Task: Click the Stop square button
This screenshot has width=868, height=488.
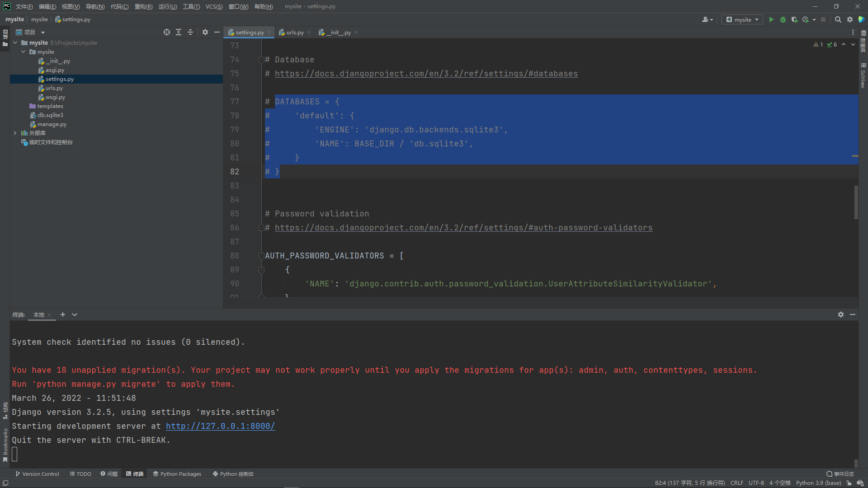Action: coord(823,19)
